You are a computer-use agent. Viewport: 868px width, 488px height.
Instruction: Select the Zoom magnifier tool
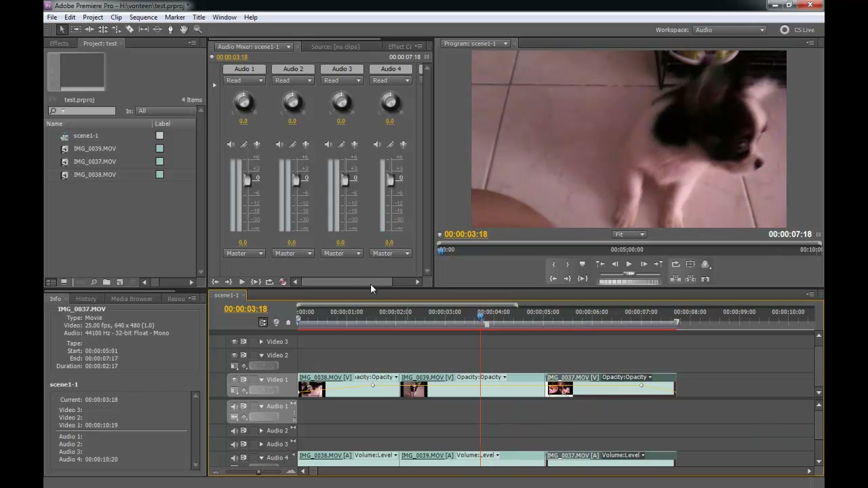pos(198,30)
